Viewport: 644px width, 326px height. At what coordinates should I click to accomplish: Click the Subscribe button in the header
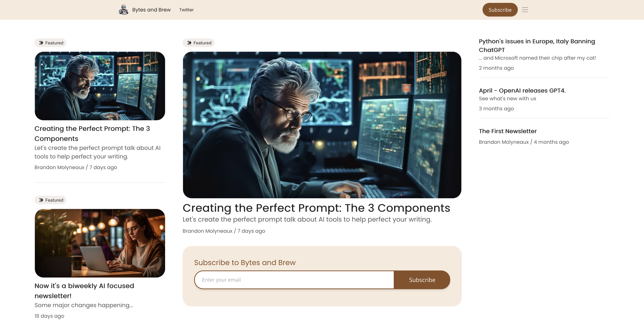pyautogui.click(x=500, y=10)
